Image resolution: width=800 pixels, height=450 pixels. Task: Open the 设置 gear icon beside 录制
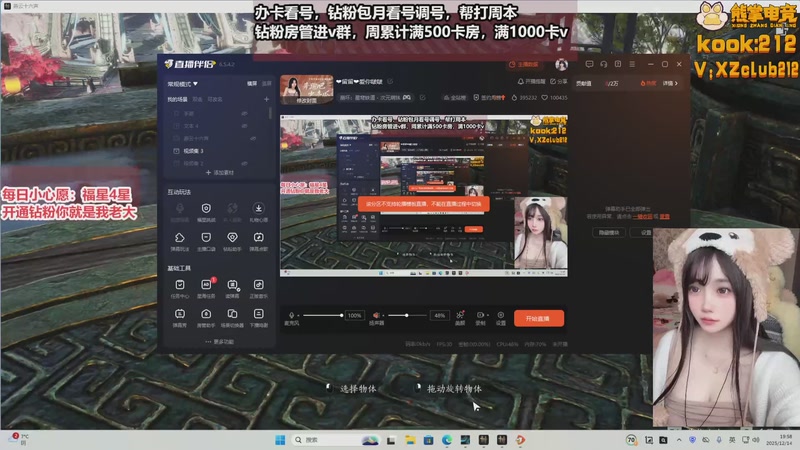click(x=501, y=315)
